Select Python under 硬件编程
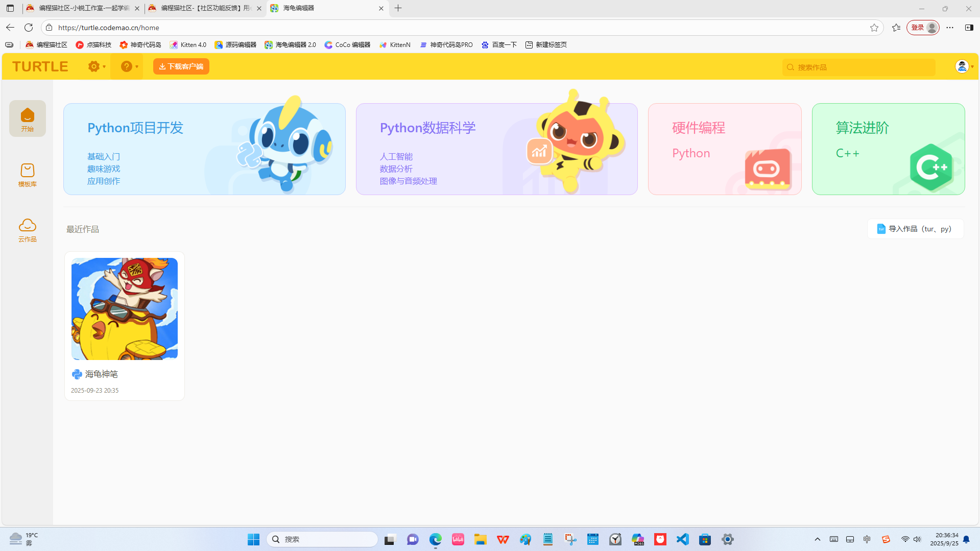The height and width of the screenshot is (551, 980). (691, 153)
